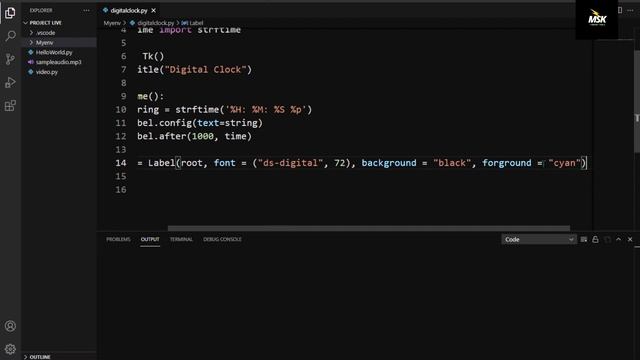This screenshot has width=640, height=360.
Task: Click text=string on line 11
Action: point(227,123)
